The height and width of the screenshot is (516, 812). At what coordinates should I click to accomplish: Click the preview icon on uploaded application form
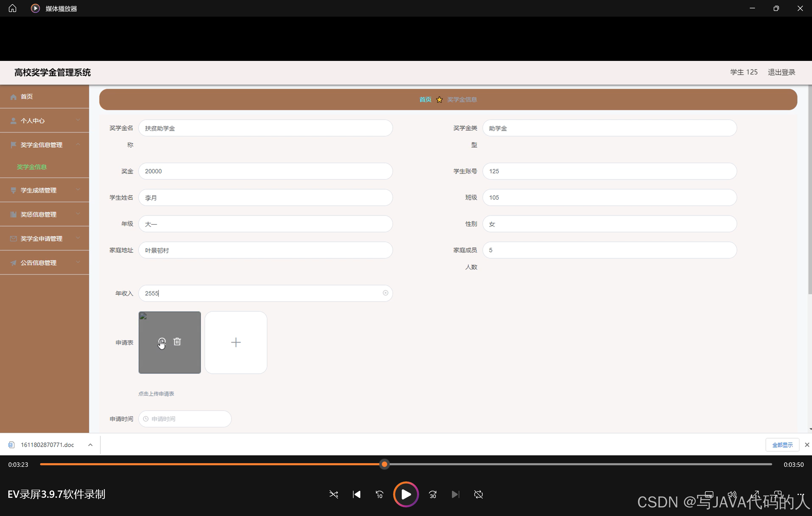tap(162, 341)
